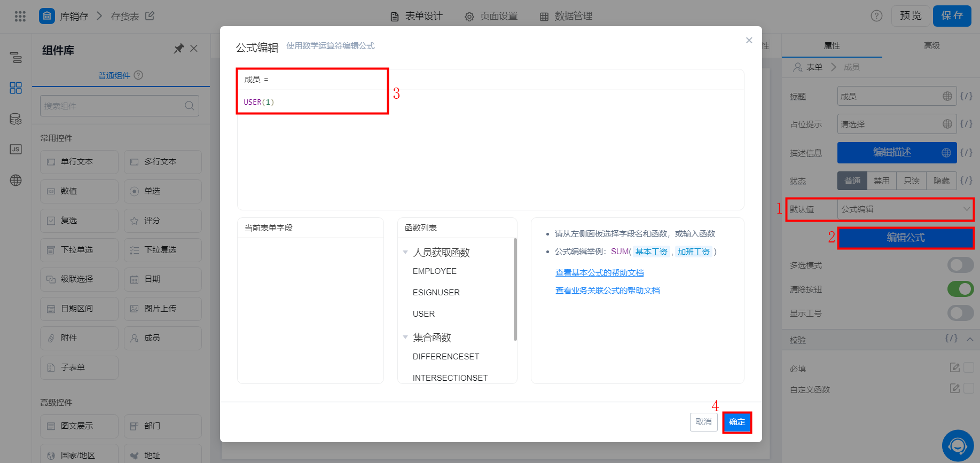Click the formula text area containing USER(1)
Image resolution: width=980 pixels, height=463 pixels.
(491, 150)
